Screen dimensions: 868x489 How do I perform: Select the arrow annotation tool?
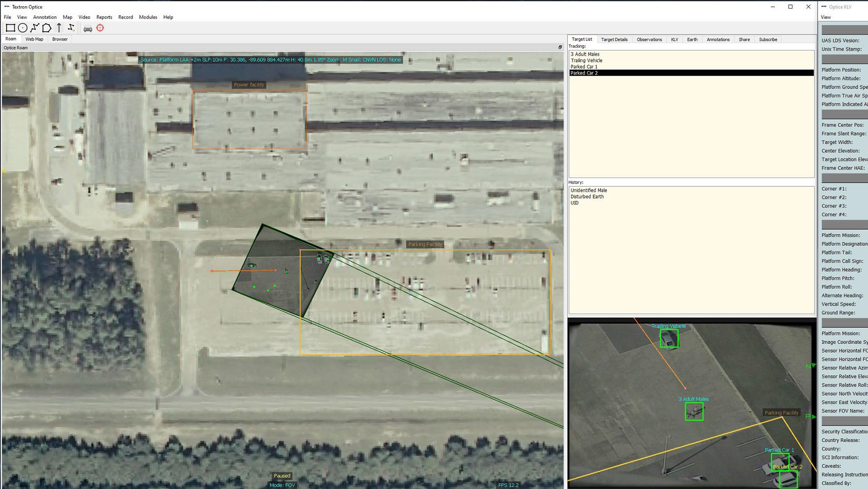coord(59,28)
